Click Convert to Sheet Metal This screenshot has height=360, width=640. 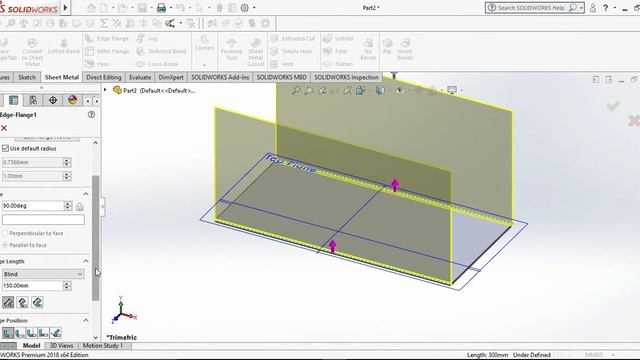coord(32,52)
